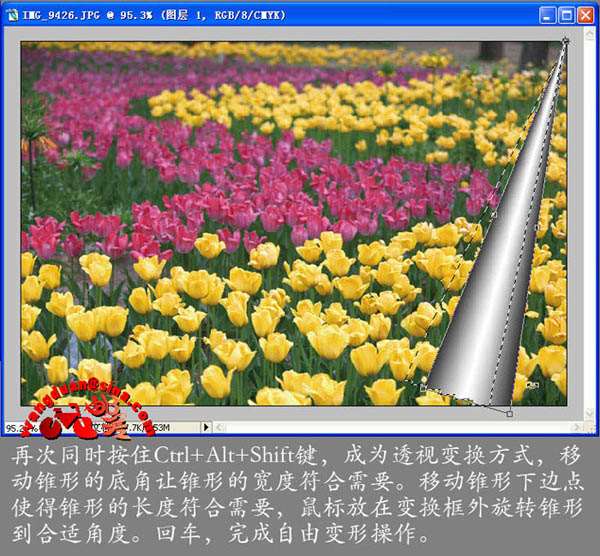Open the status bar info arrow menu
The width and height of the screenshot is (600, 556).
pyautogui.click(x=207, y=427)
